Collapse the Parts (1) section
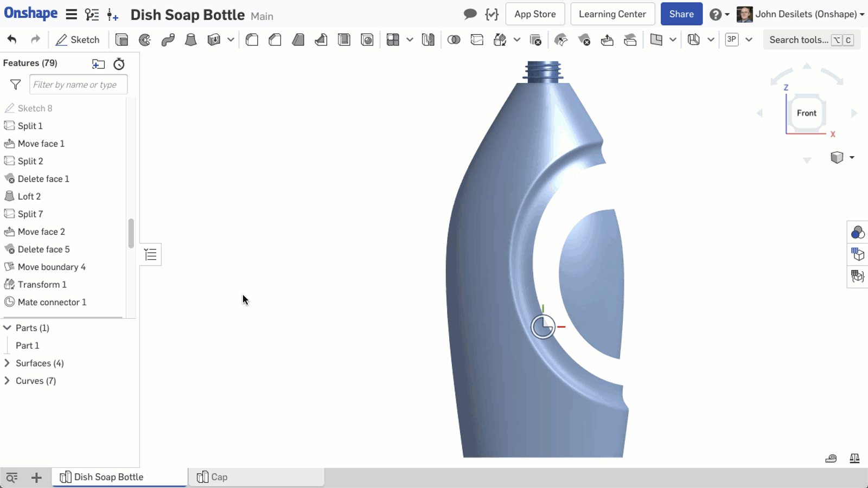 click(x=8, y=328)
